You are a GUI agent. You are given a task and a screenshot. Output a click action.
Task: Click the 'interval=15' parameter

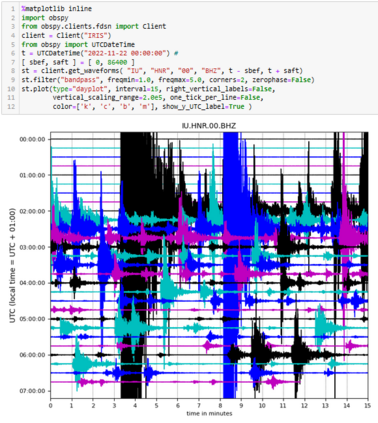click(137, 89)
